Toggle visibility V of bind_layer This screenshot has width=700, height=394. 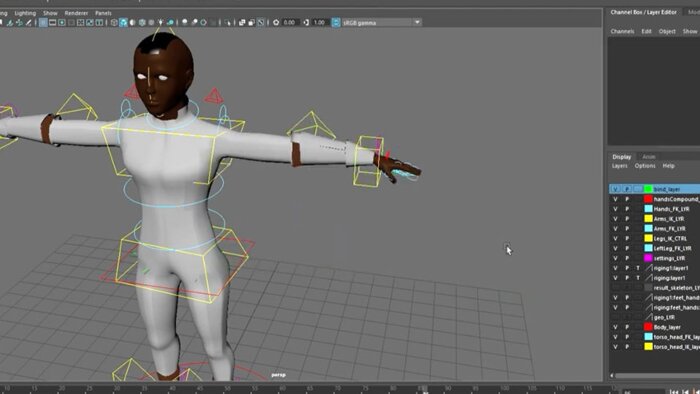(x=615, y=189)
